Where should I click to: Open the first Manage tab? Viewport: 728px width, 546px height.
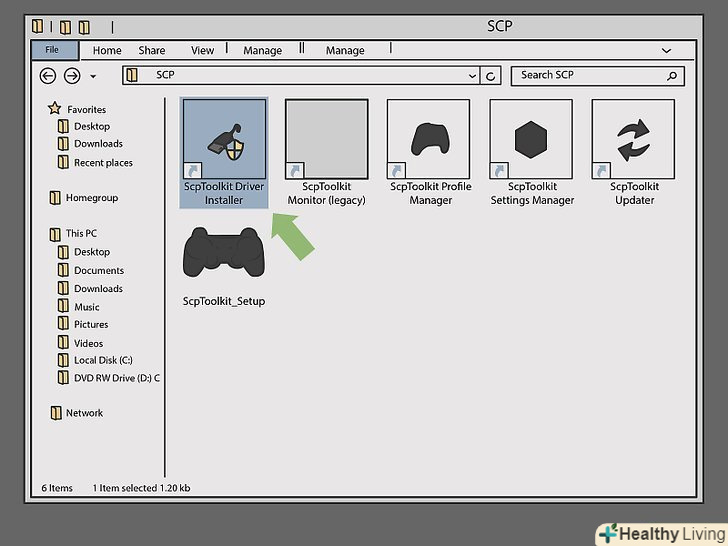pos(262,50)
